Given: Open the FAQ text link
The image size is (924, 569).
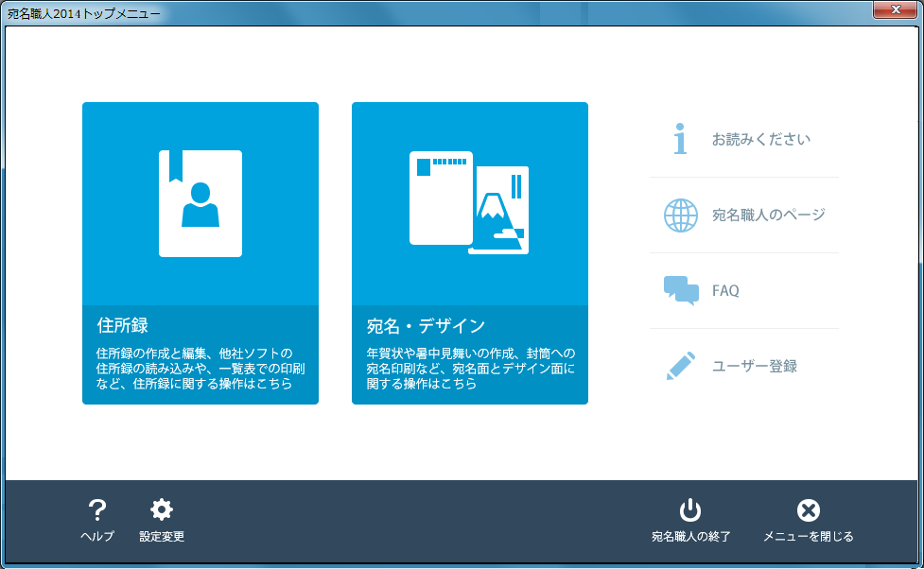Looking at the screenshot, I should pyautogui.click(x=725, y=290).
